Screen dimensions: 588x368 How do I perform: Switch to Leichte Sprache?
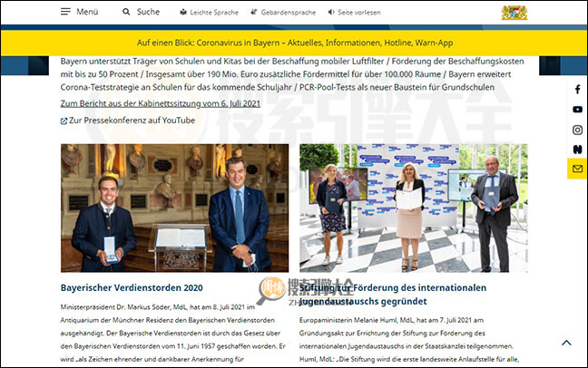[214, 13]
